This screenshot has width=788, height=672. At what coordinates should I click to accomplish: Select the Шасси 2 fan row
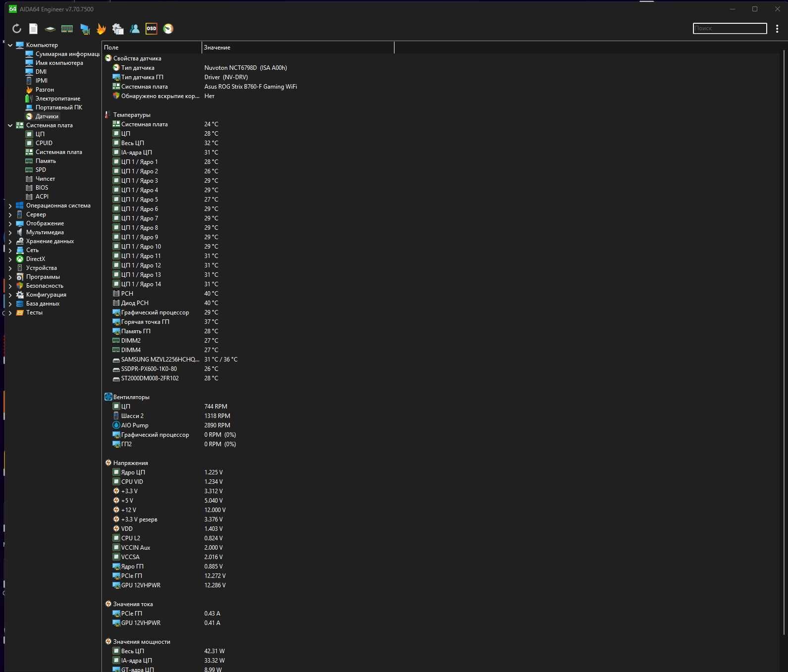click(441, 416)
